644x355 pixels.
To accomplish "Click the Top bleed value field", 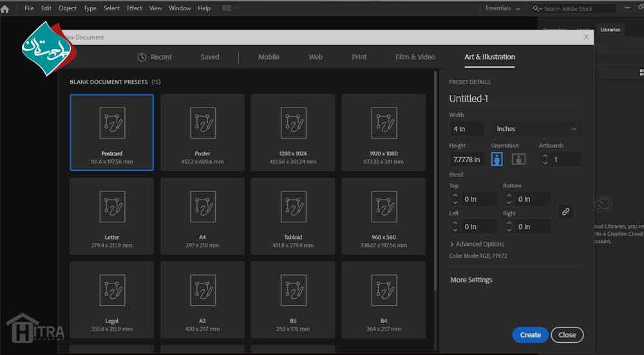I will [x=479, y=199].
